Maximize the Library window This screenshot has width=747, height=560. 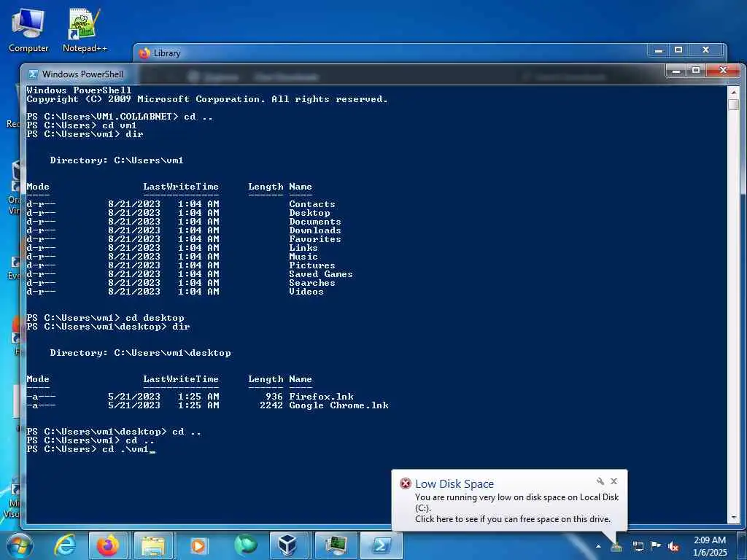click(x=678, y=50)
